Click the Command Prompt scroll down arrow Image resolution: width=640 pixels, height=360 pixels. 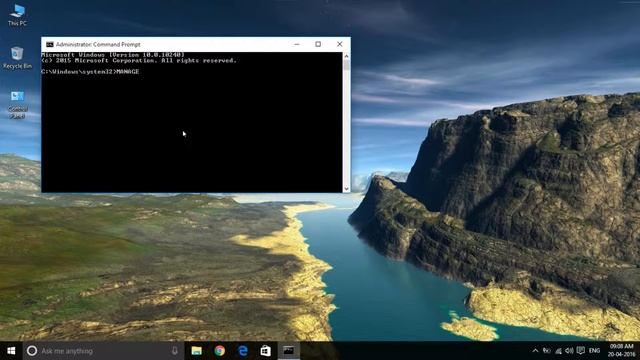pos(347,189)
